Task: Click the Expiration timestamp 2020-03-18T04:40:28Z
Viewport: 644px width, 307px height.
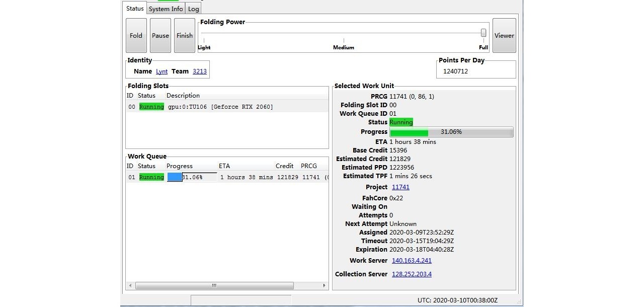Action: (x=422, y=250)
